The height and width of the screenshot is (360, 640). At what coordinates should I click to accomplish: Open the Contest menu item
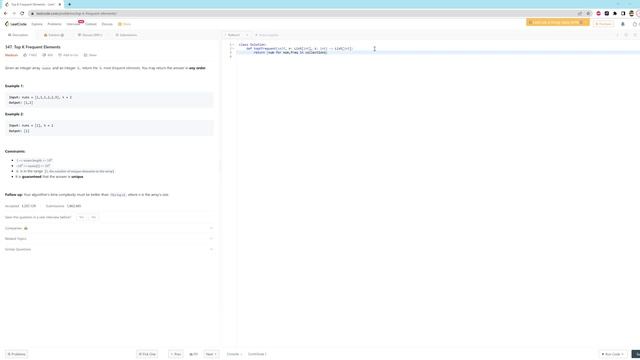(x=91, y=24)
